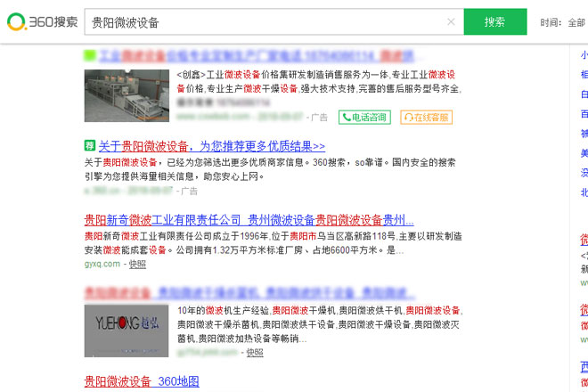Click the text 贵阳新奇微波工业有限责任公司成立于1996年 snippet
This screenshot has width=588, height=392.
(x=176, y=236)
